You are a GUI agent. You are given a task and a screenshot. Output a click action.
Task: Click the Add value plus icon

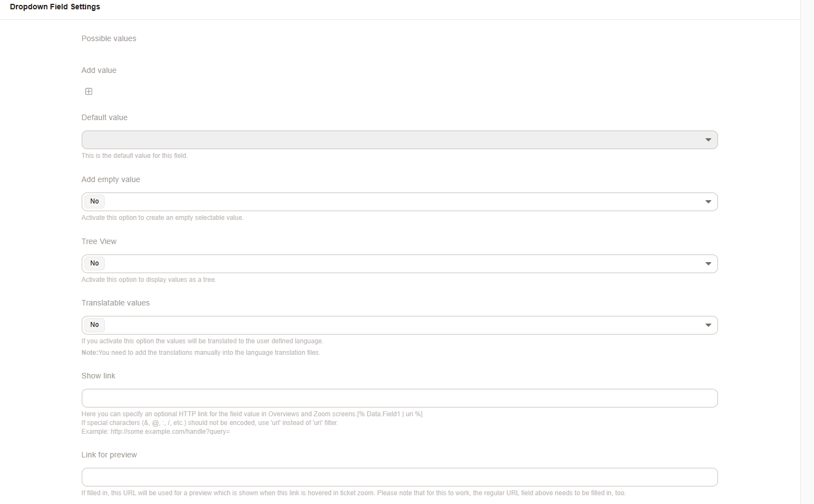point(88,91)
